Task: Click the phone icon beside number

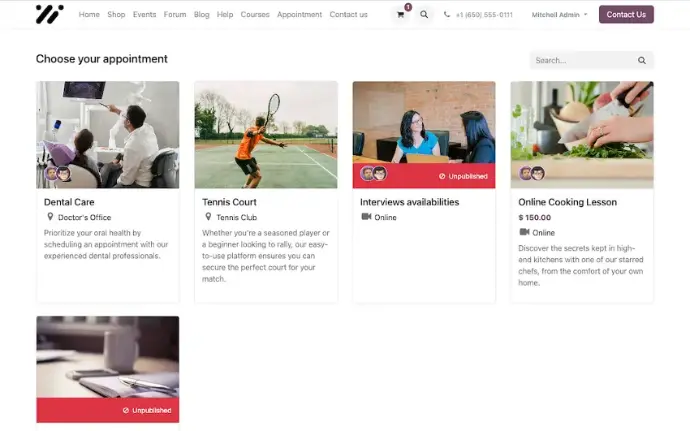Action: pyautogui.click(x=447, y=15)
